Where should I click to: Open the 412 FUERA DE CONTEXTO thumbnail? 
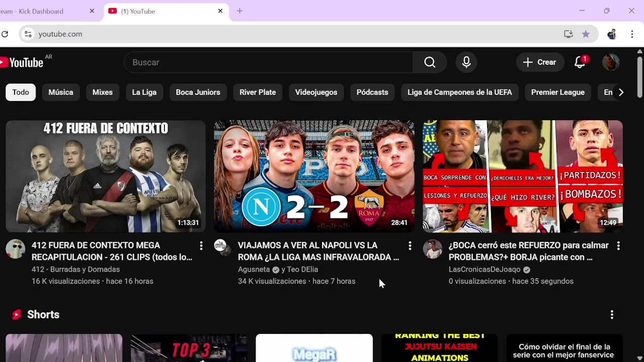(x=106, y=176)
